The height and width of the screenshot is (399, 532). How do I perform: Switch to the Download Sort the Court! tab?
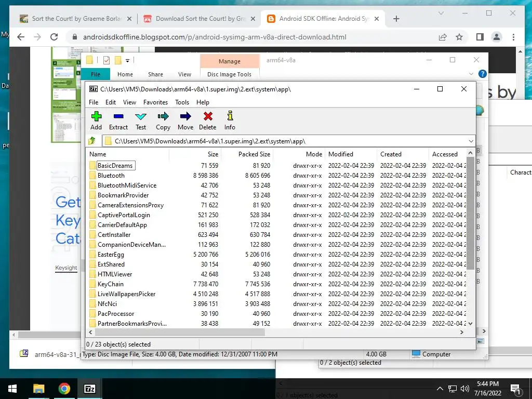pos(199,19)
